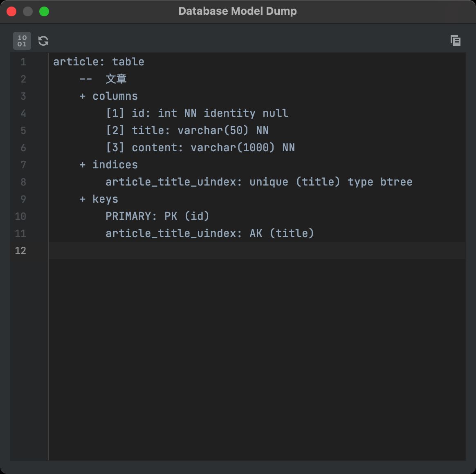
Task: Click the refresh model dump icon
Action: (43, 41)
